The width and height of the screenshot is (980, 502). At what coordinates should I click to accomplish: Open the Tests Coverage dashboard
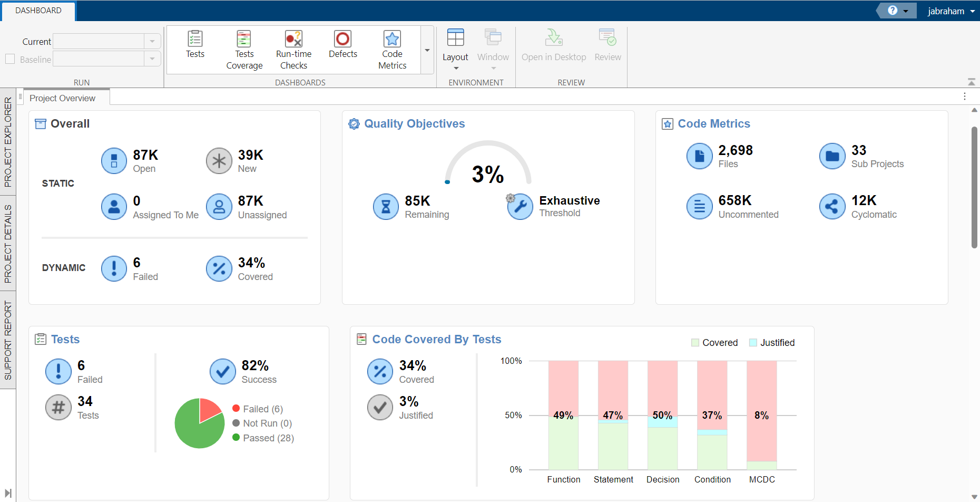(244, 50)
